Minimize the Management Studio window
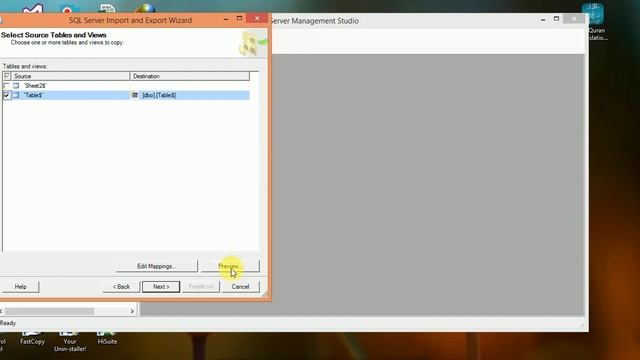The image size is (640, 360). [x=543, y=20]
